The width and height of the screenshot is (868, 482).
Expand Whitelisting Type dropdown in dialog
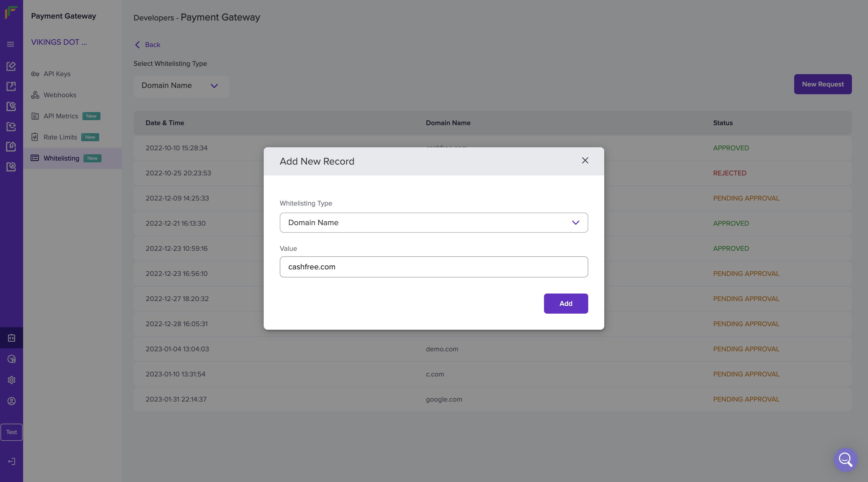pos(434,222)
